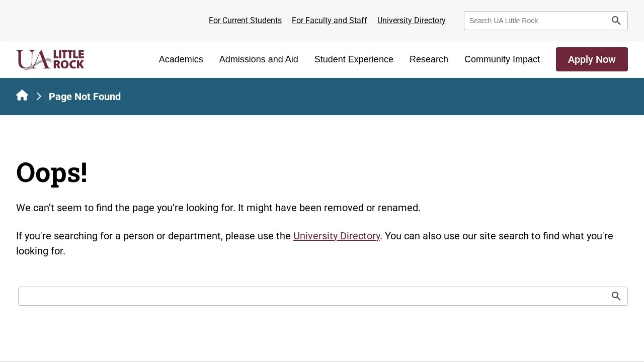This screenshot has width=644, height=362.
Task: Select the Page Not Found breadcrumb label
Action: point(85,97)
